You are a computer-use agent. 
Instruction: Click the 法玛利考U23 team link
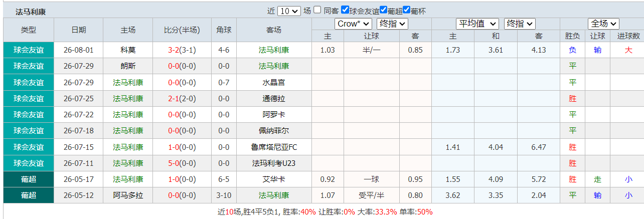(x=274, y=163)
